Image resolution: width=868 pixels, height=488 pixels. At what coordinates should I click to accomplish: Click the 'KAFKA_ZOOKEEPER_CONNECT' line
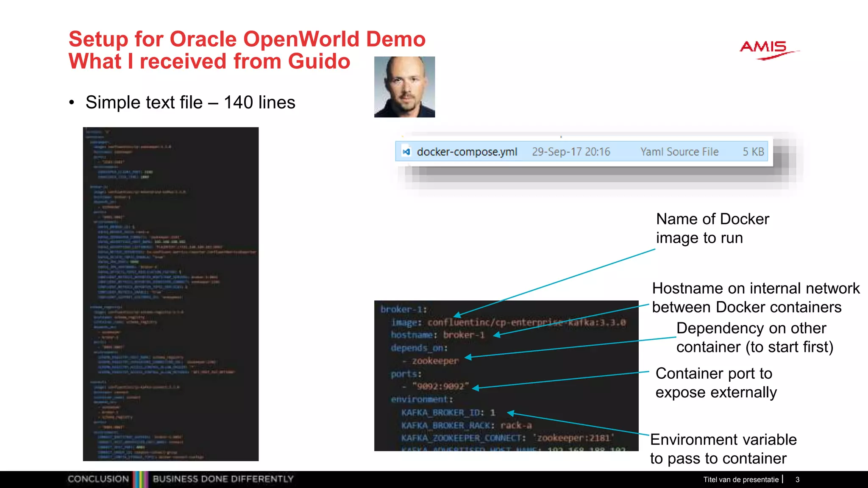507,438
